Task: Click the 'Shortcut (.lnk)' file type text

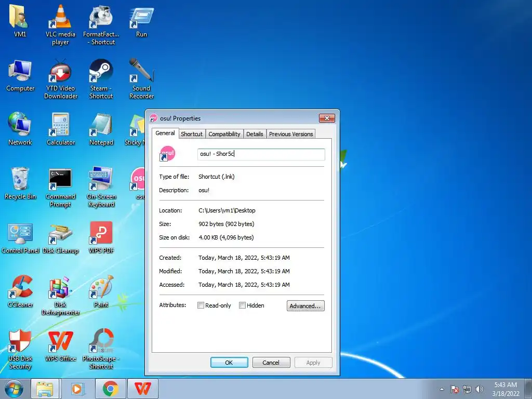Action: (217, 177)
